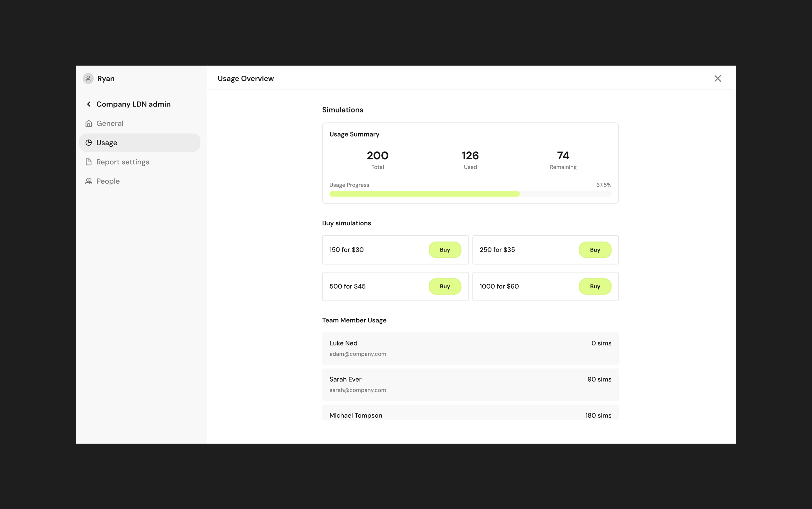Select the Report settings menu item
The image size is (812, 509).
pos(122,162)
